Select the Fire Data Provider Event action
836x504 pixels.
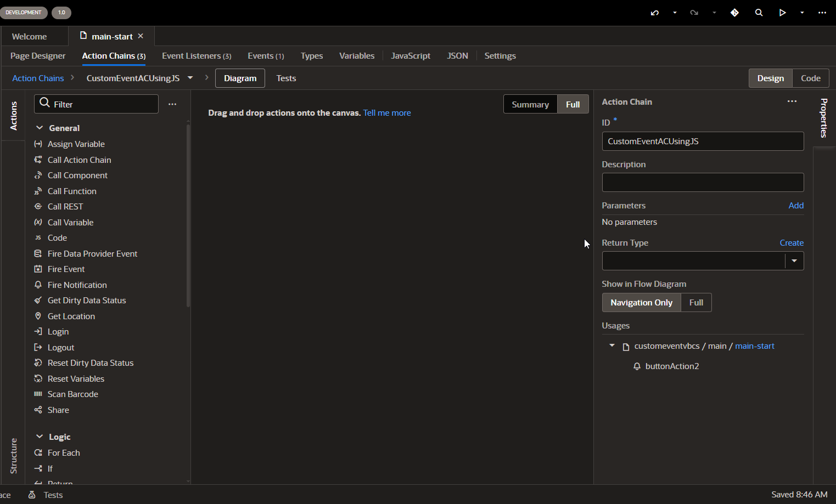tap(92, 254)
